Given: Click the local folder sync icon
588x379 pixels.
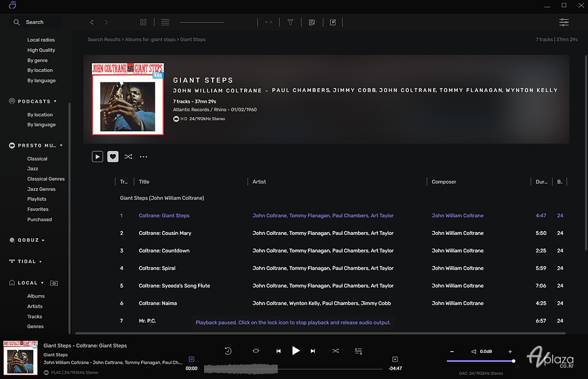Looking at the screenshot, I should click(x=54, y=283).
